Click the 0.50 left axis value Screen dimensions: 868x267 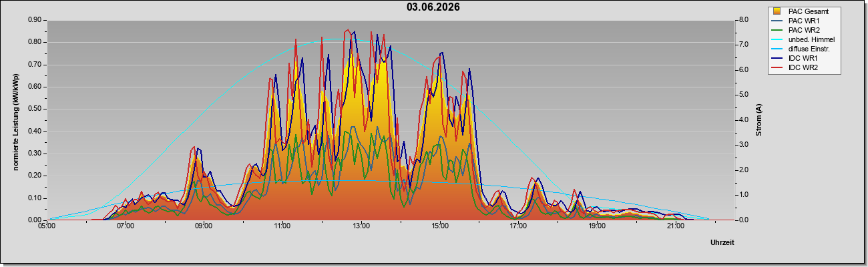pos(35,109)
